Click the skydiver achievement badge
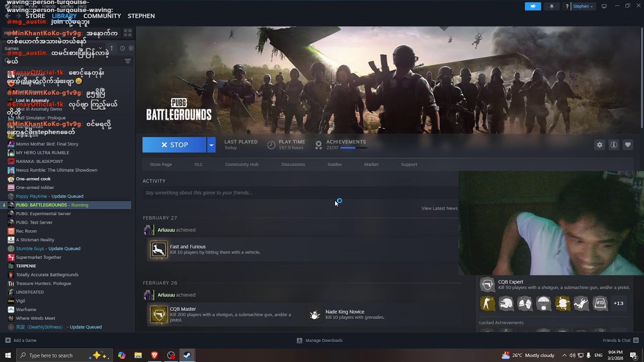The width and height of the screenshot is (644, 362). [581, 303]
